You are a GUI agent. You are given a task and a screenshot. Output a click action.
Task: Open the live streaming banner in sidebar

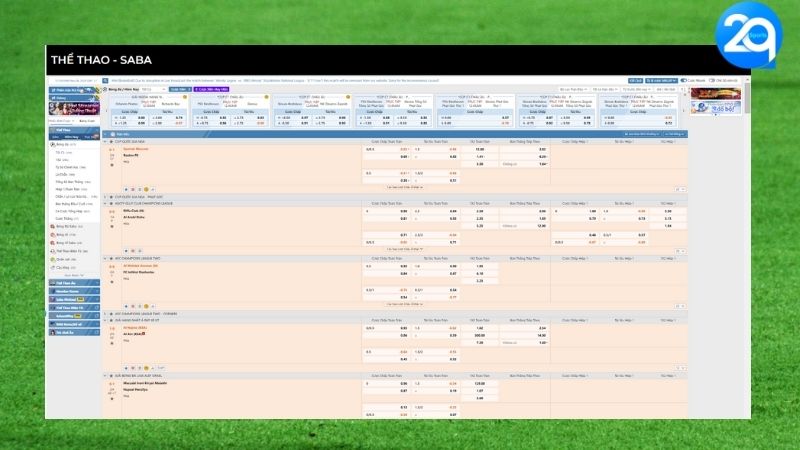pos(74,108)
